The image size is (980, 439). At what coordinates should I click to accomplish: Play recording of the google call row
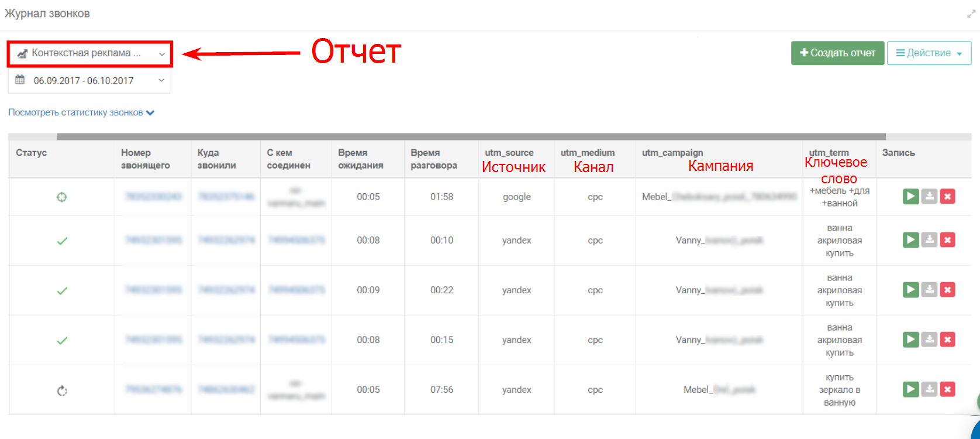tap(910, 197)
